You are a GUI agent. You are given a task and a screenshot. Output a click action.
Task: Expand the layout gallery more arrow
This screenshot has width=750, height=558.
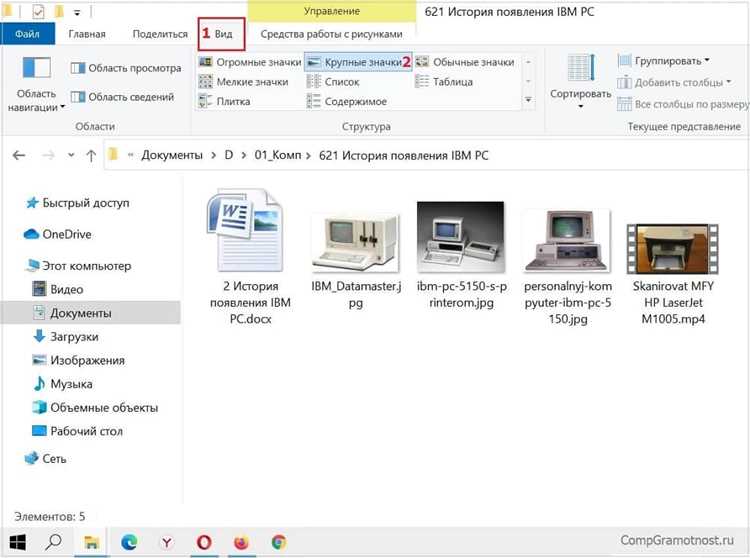[528, 100]
